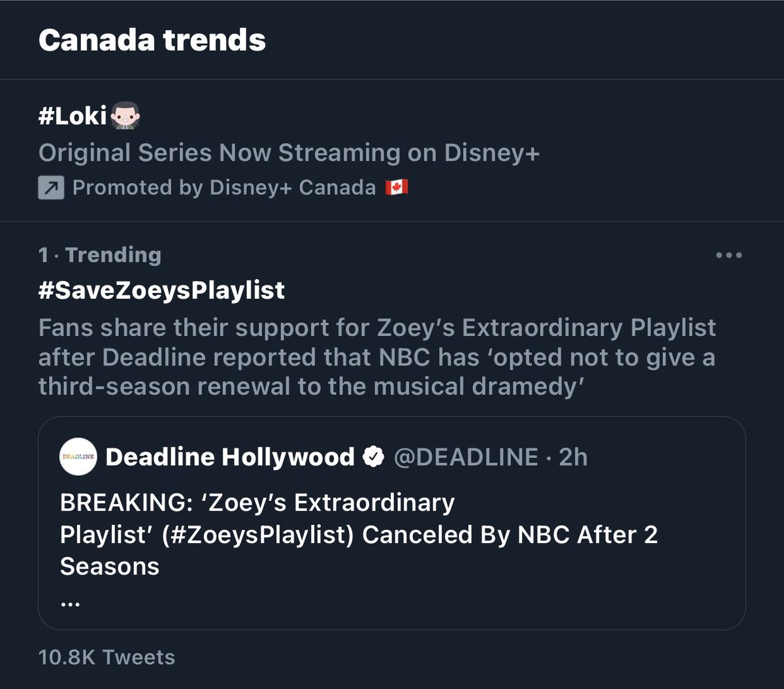Click the Canadian flag emoji

point(397,188)
